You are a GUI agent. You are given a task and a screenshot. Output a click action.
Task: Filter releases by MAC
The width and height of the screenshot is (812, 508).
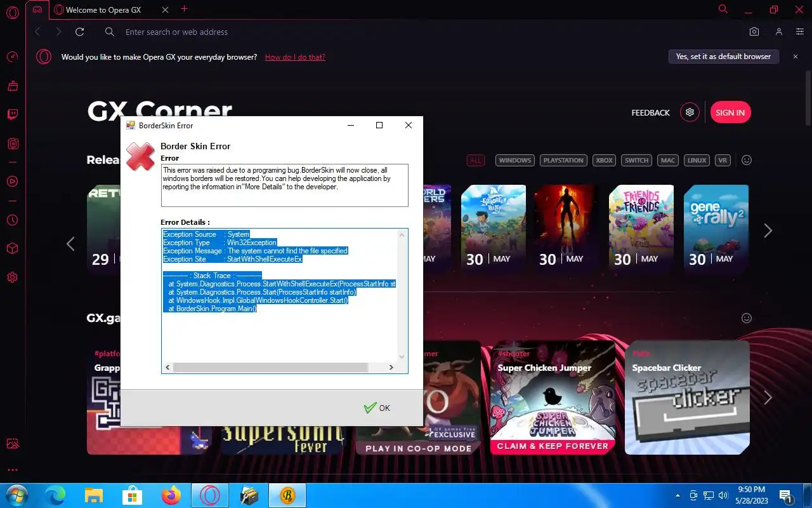pyautogui.click(x=668, y=160)
